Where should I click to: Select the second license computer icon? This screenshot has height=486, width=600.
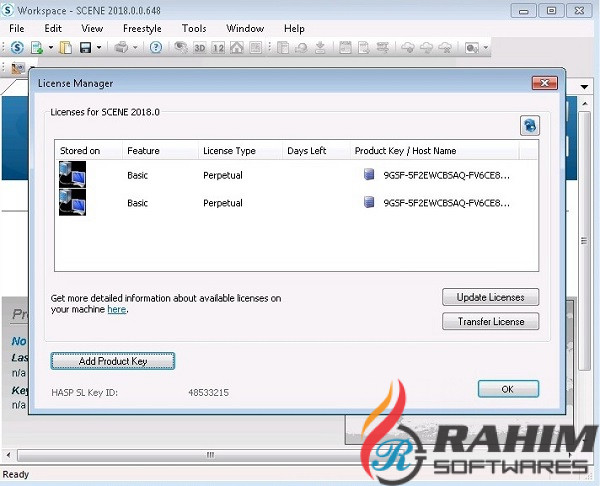click(72, 202)
